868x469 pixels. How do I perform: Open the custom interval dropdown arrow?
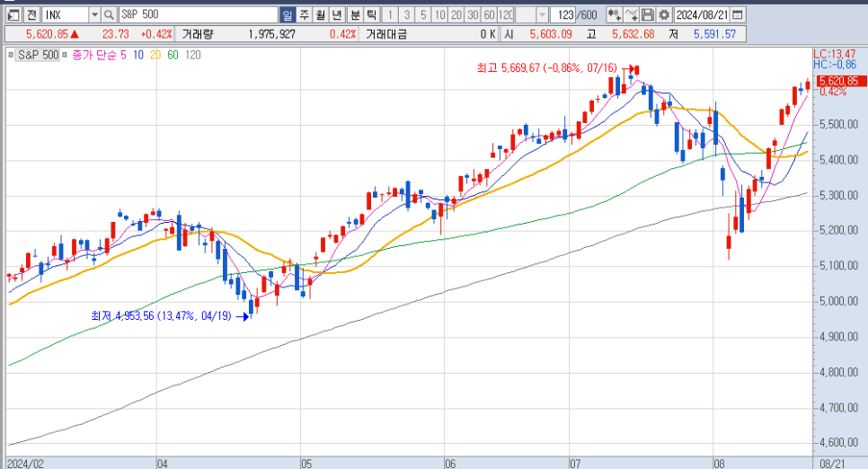542,15
